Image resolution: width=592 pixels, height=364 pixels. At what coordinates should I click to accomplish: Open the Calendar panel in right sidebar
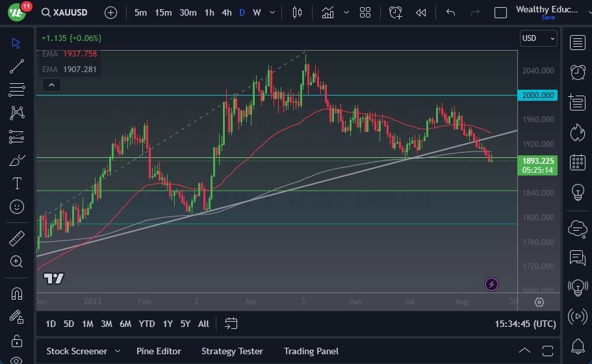[577, 162]
